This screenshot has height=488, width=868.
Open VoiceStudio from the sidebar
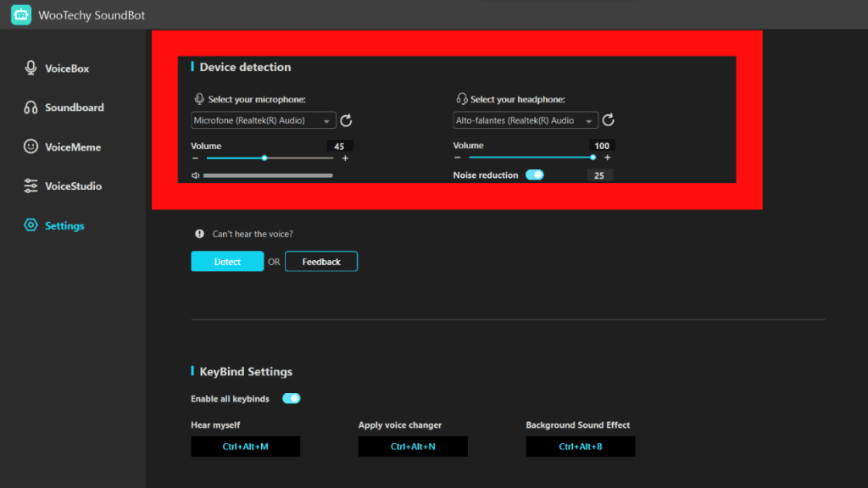coord(73,186)
